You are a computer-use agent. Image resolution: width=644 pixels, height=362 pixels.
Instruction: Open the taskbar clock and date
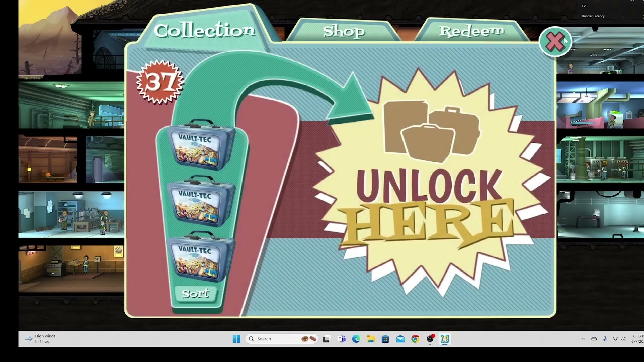click(637, 339)
